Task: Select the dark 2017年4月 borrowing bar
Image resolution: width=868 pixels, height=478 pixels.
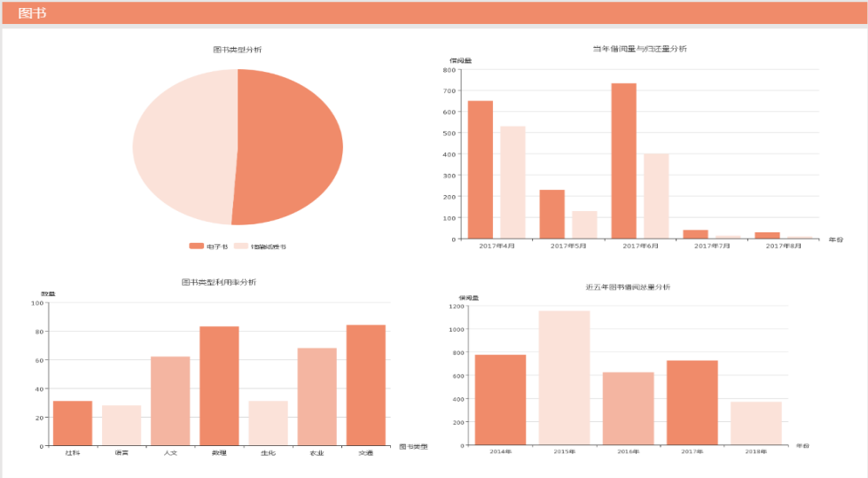Action: point(480,169)
